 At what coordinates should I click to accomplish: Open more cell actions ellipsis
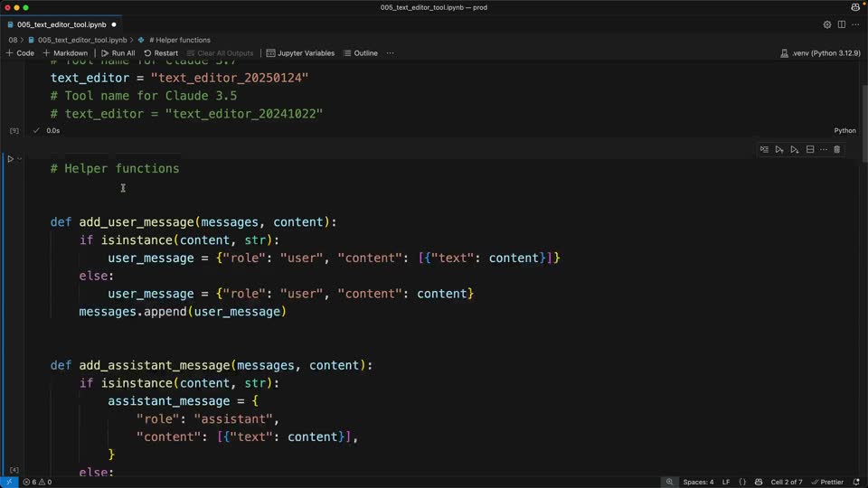coord(824,149)
